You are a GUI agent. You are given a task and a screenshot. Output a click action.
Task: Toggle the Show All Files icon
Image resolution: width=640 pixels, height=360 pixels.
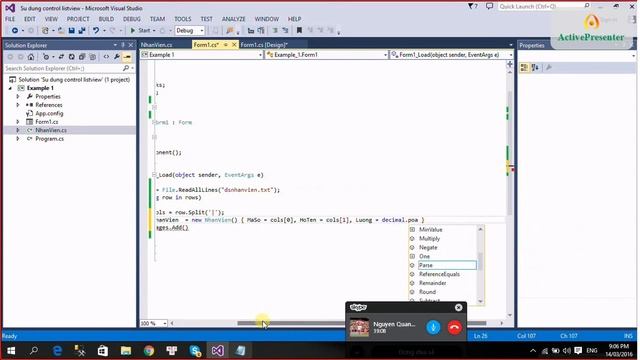pyautogui.click(x=93, y=57)
